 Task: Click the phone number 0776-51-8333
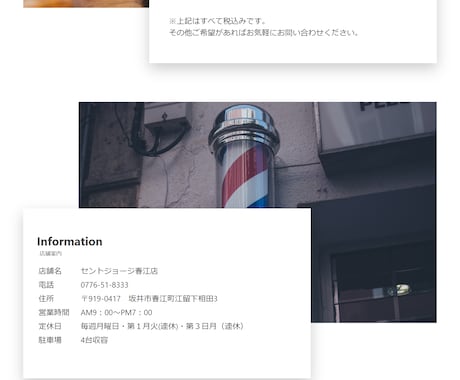pyautogui.click(x=104, y=285)
